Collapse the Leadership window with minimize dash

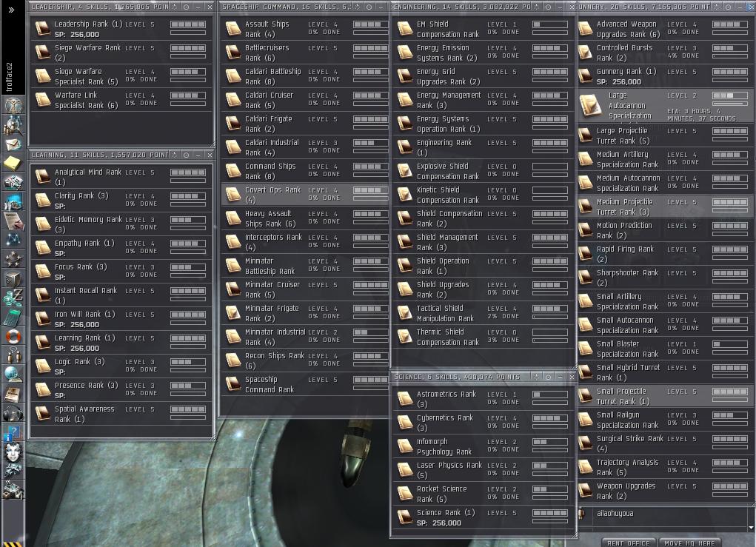pos(198,7)
